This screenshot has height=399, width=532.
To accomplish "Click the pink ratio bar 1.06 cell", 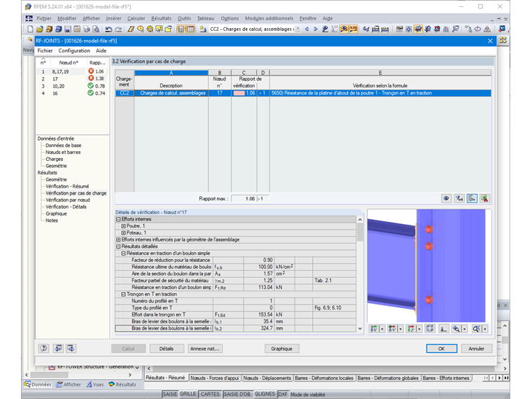I will click(244, 93).
